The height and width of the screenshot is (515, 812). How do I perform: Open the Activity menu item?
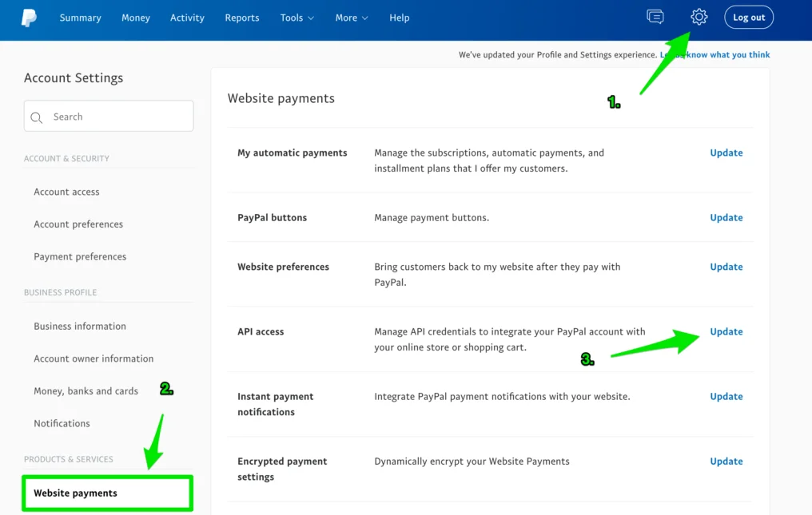tap(187, 18)
